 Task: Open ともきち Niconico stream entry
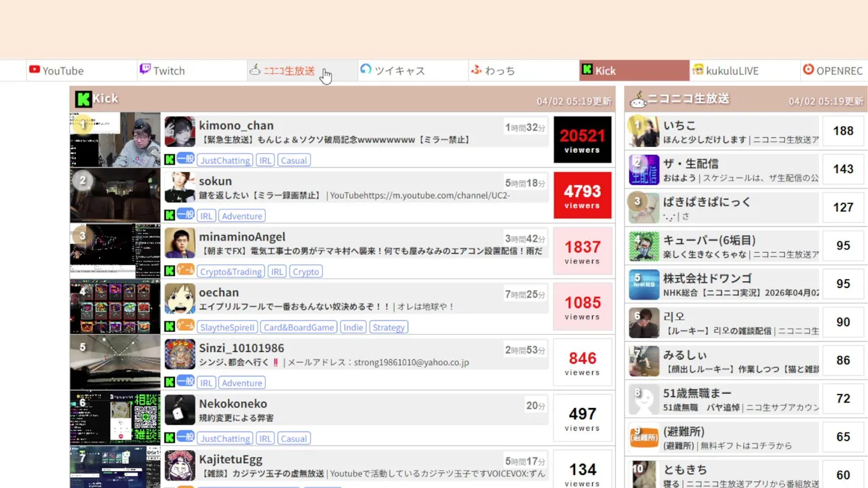tap(741, 475)
